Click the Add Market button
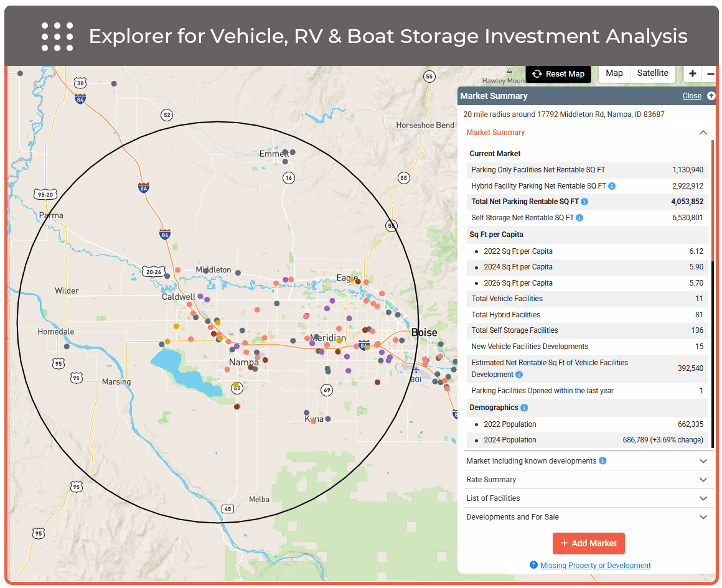Viewport: 722px width, 588px height. coord(588,543)
